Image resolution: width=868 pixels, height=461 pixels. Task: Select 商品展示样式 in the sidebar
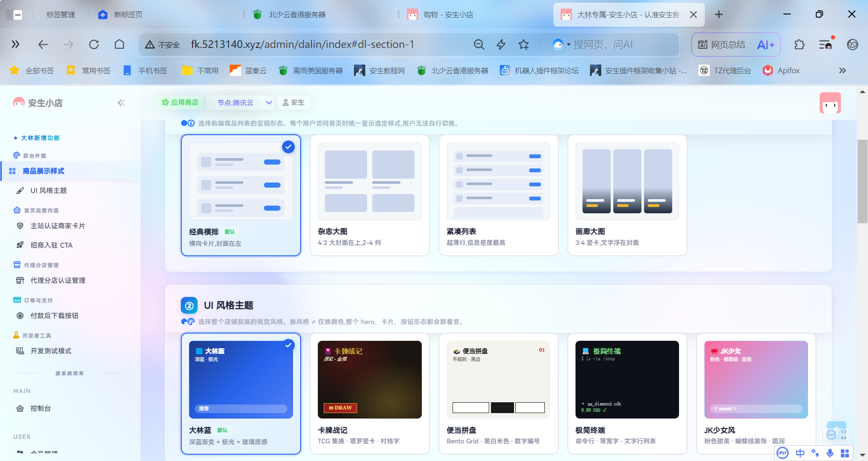(71, 171)
